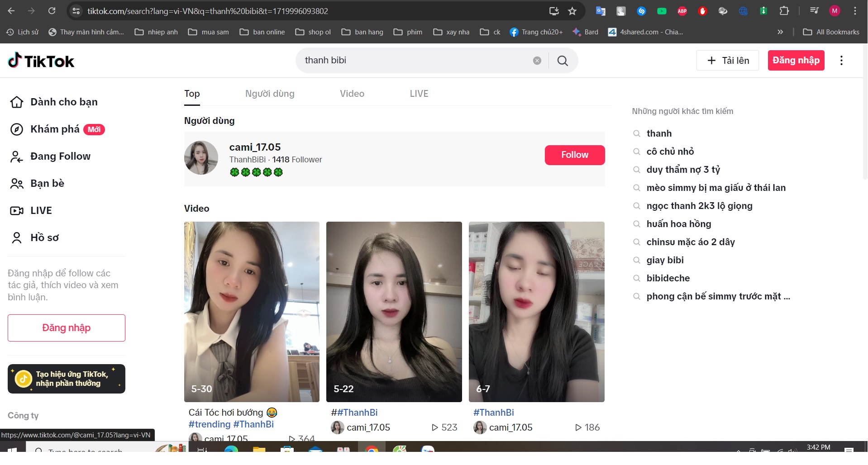Switch to the Video results tab
Viewport: 868px width, 465px height.
(x=352, y=94)
